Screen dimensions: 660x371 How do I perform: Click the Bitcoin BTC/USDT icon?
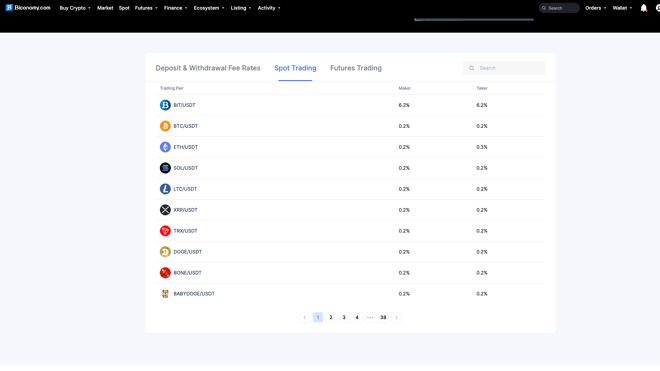pos(165,126)
